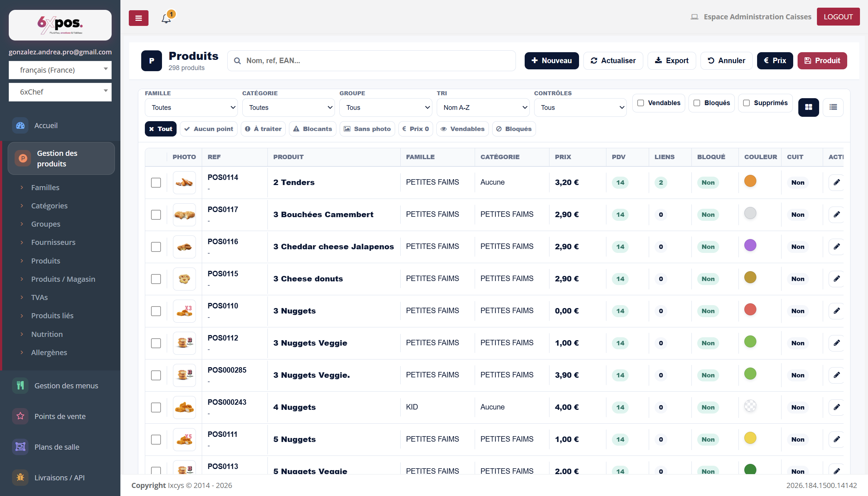Switch to list view icon
The image size is (868, 496).
tap(833, 107)
